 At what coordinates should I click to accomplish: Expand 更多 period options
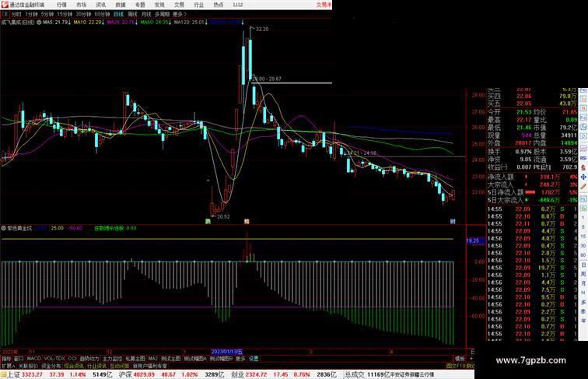tap(179, 14)
